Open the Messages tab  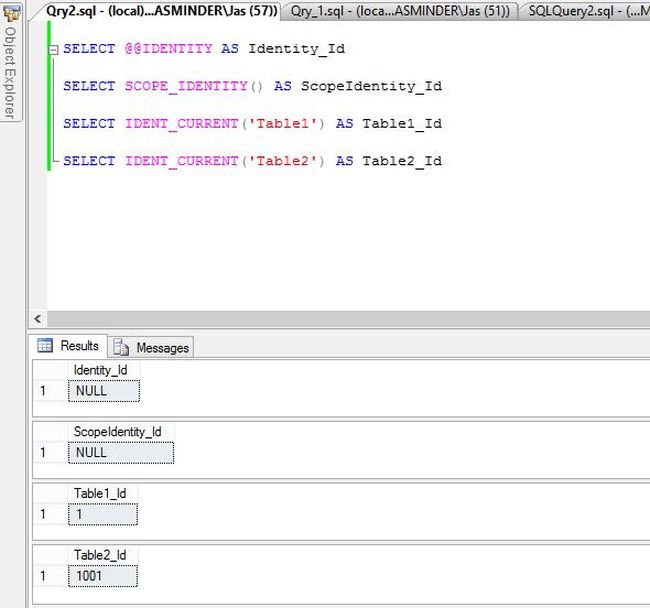(151, 347)
